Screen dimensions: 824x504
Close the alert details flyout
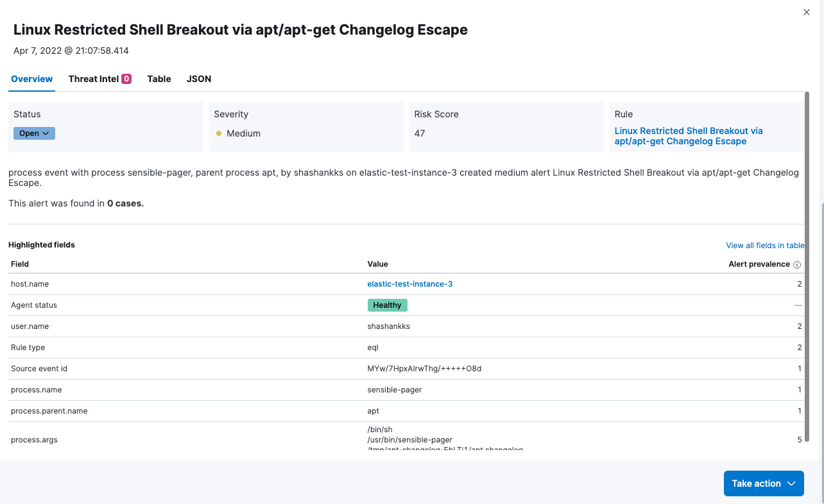tap(807, 12)
